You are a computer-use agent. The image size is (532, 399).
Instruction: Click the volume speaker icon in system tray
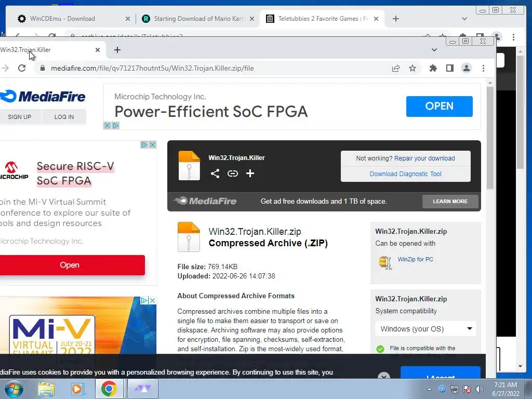click(x=480, y=389)
